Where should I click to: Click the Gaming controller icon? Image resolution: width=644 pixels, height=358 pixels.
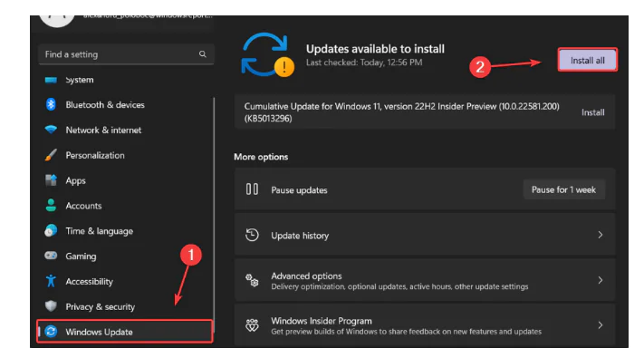pos(51,256)
